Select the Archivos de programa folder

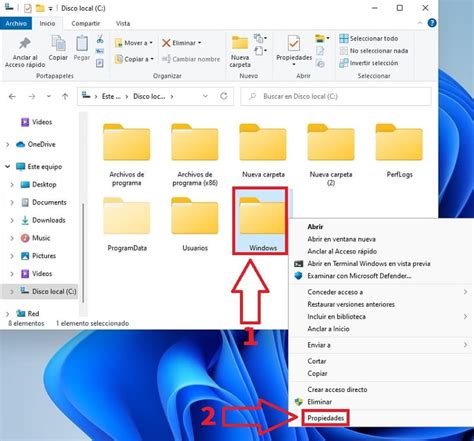tap(127, 155)
